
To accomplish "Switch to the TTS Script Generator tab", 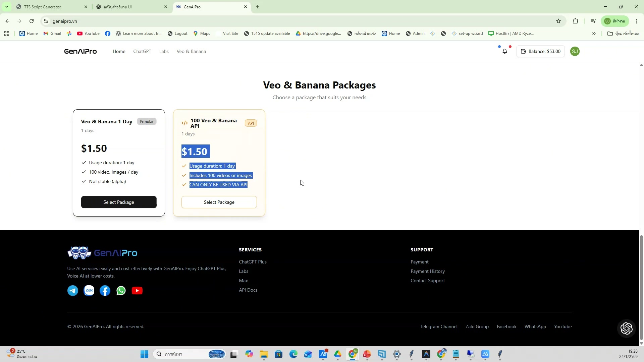I will pyautogui.click(x=50, y=7).
